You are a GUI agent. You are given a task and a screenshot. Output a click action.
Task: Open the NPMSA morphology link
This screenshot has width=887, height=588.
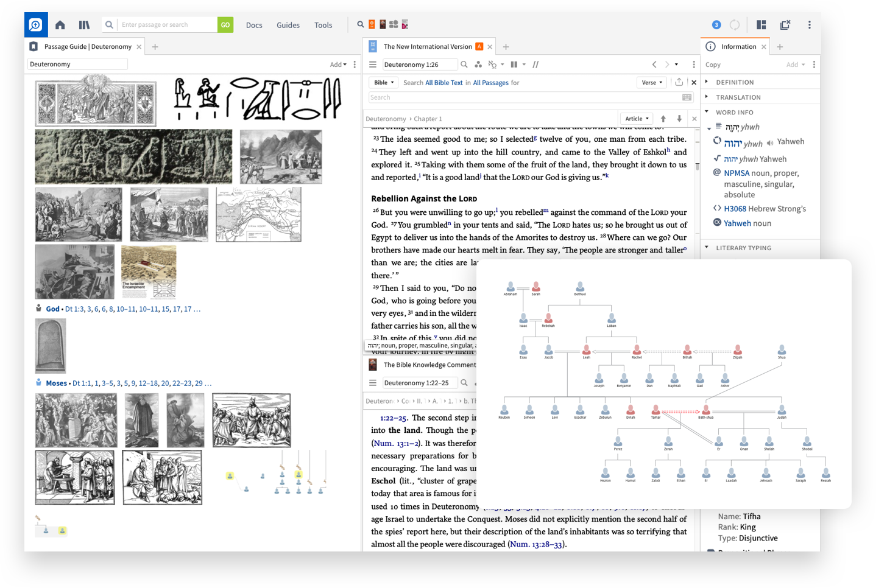pyautogui.click(x=737, y=173)
